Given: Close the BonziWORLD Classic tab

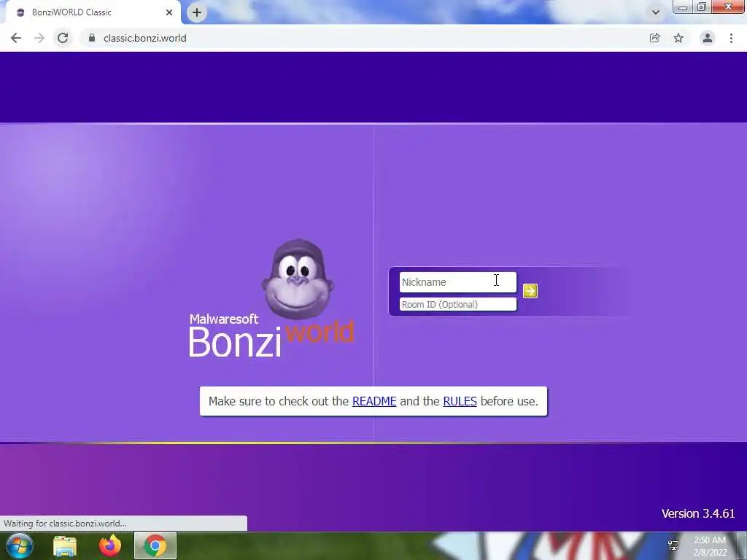Looking at the screenshot, I should click(x=169, y=12).
